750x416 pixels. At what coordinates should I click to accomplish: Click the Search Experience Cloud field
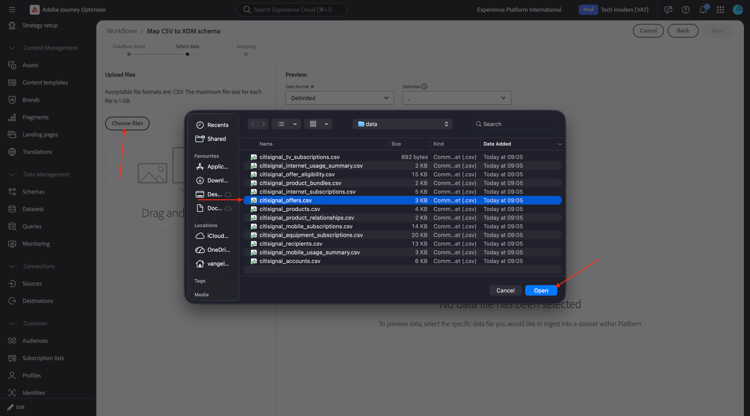click(x=292, y=10)
